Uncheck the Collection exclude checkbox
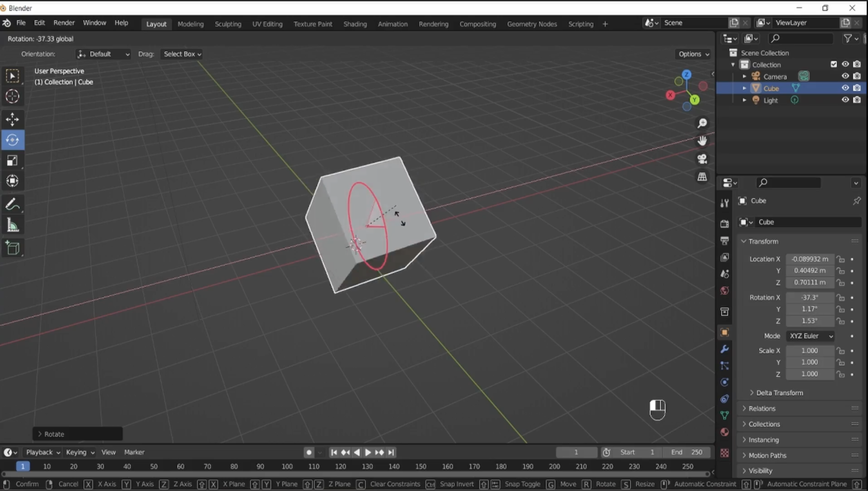This screenshot has width=868, height=491. click(833, 65)
